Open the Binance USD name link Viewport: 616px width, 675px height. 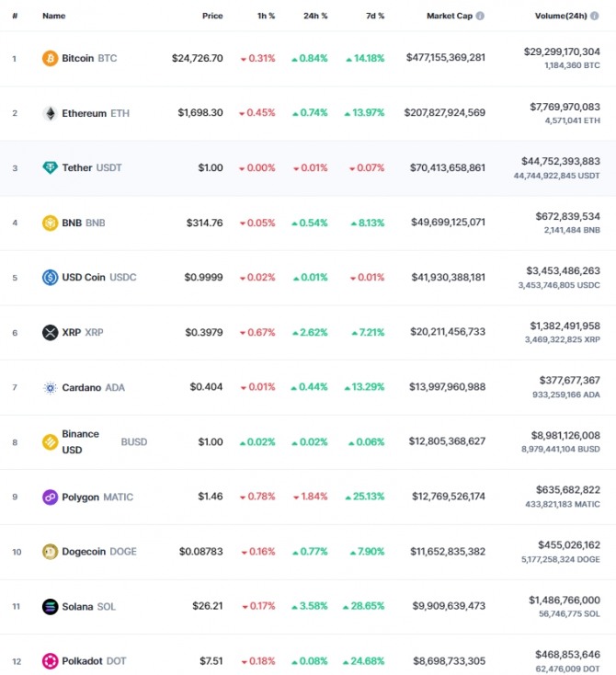tap(81, 441)
